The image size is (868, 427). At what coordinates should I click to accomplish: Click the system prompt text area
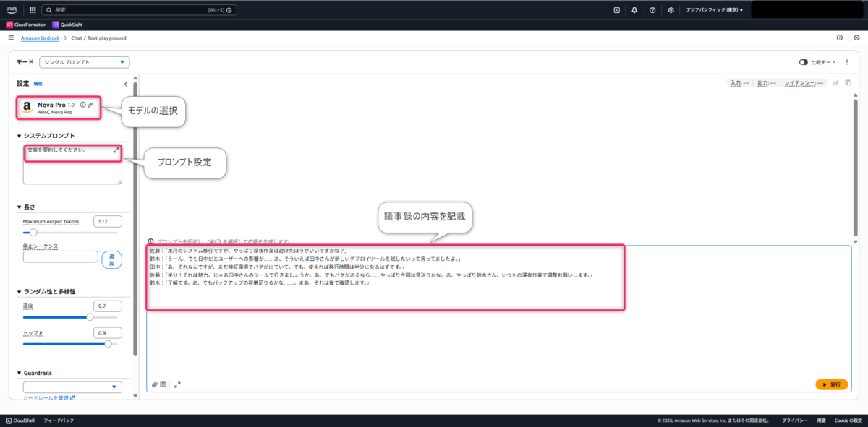tap(72, 164)
